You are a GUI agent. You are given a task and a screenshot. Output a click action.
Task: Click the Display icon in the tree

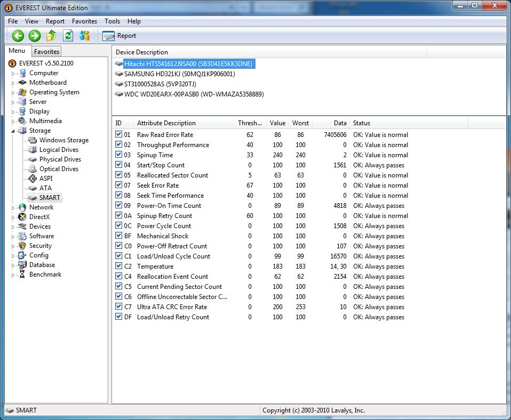[x=22, y=111]
